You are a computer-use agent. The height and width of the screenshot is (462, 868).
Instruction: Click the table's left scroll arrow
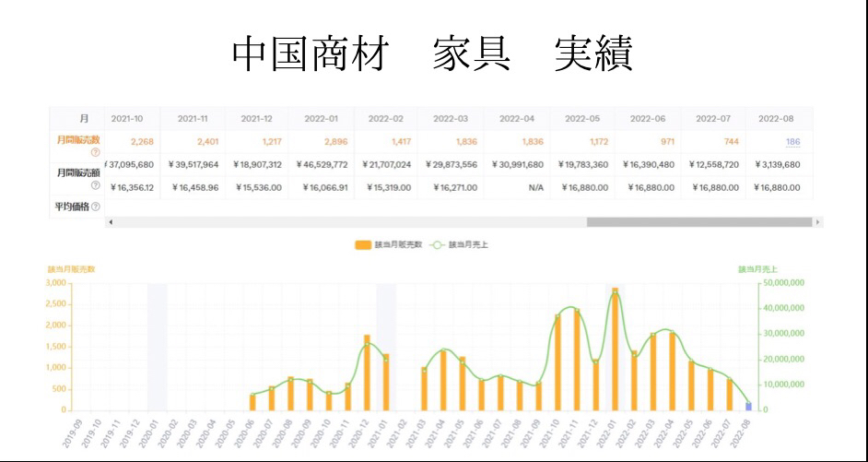pyautogui.click(x=111, y=222)
